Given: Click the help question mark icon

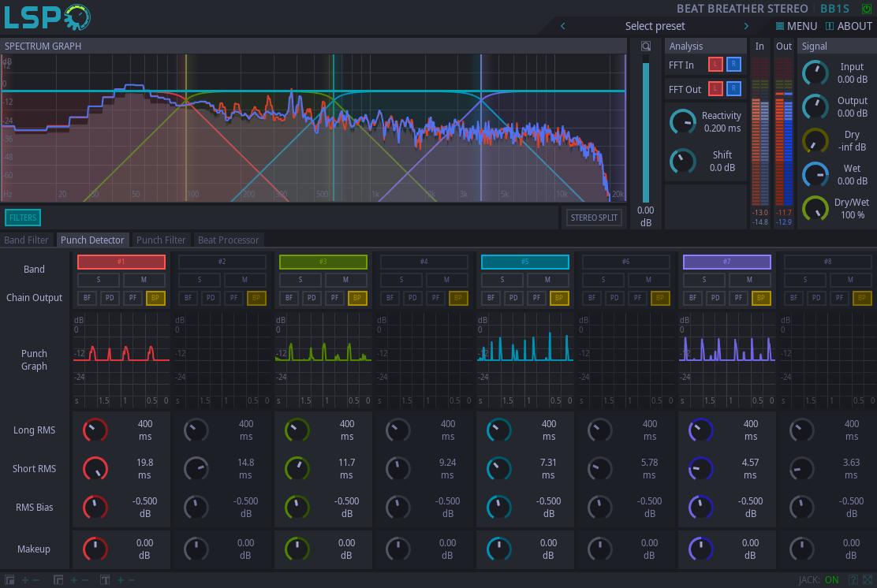Looking at the screenshot, I should click(x=853, y=580).
